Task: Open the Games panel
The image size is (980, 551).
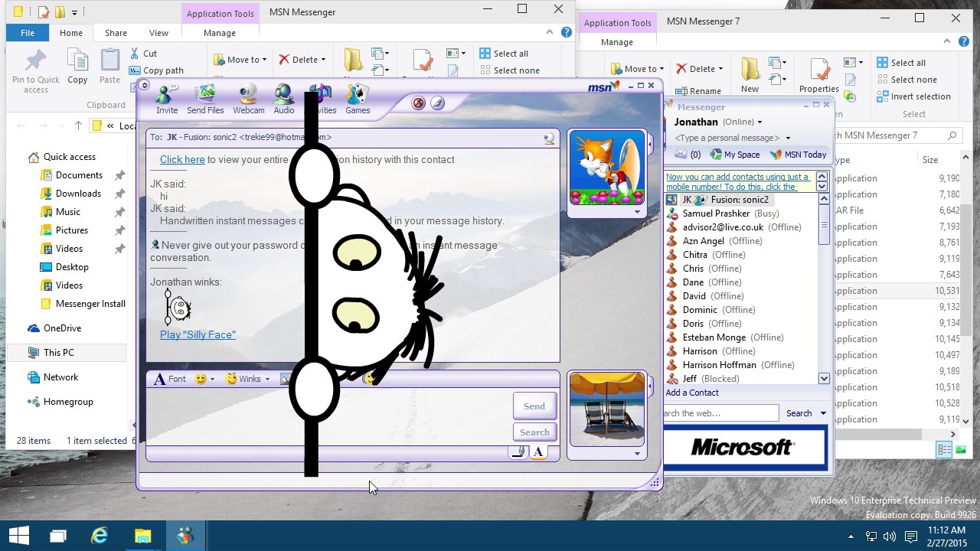Action: point(357,98)
